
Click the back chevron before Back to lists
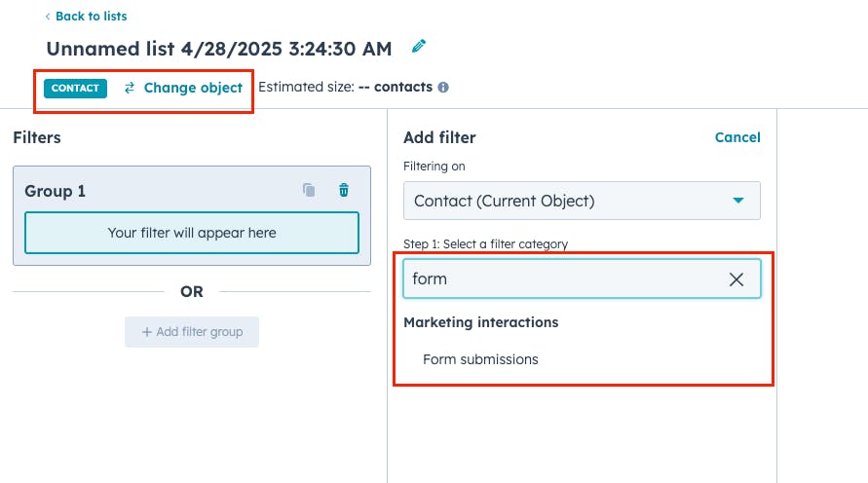point(48,17)
